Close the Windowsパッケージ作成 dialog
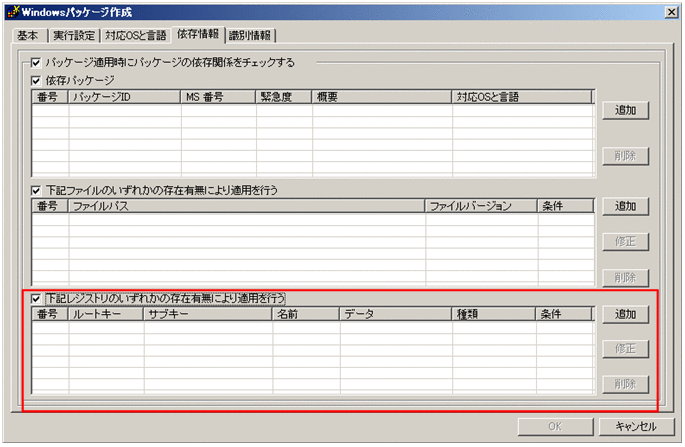The height and width of the screenshot is (447, 685). (x=671, y=10)
